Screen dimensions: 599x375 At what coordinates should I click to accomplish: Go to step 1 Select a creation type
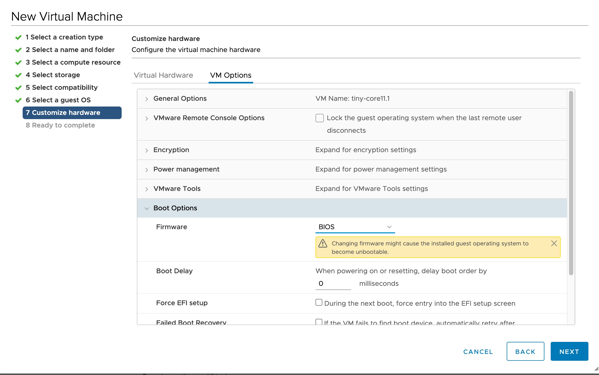(x=64, y=37)
